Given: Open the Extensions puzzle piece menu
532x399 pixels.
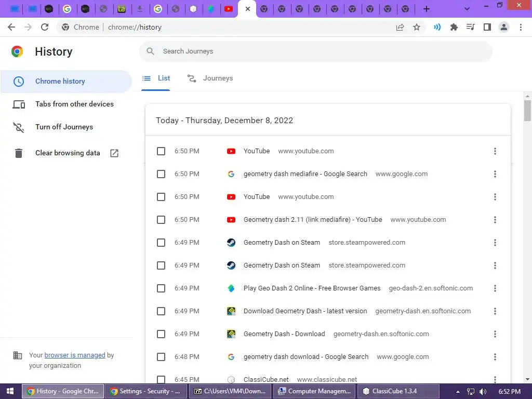Looking at the screenshot, I should click(454, 27).
